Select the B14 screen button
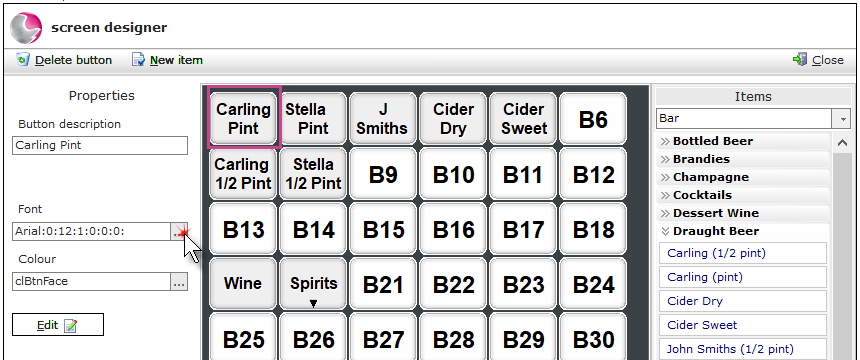The height and width of the screenshot is (360, 860). [x=313, y=229]
